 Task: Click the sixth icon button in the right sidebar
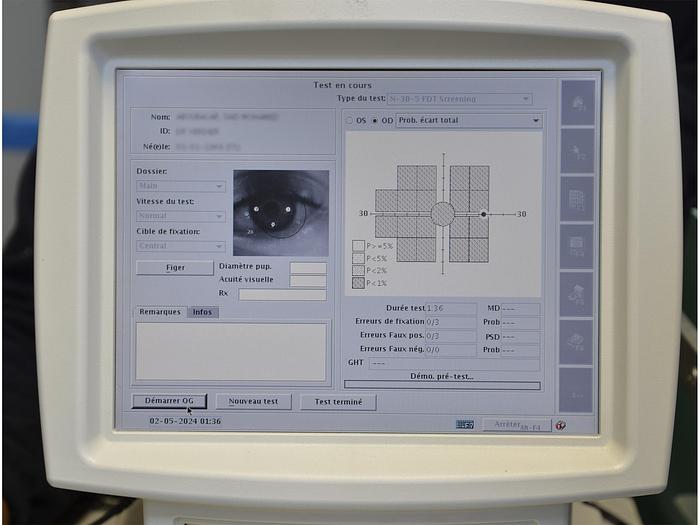pos(577,341)
